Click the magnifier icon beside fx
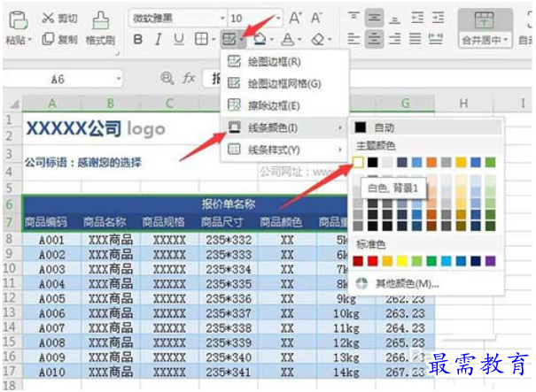The image size is (536, 392). point(167,79)
